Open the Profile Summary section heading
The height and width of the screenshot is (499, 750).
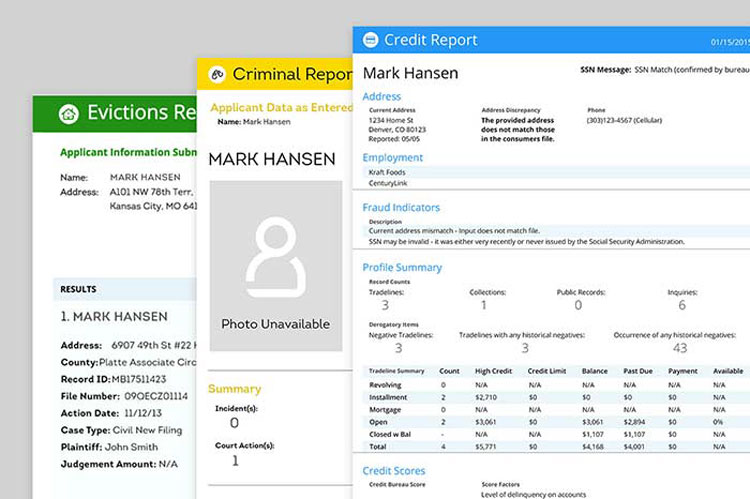pos(402,267)
